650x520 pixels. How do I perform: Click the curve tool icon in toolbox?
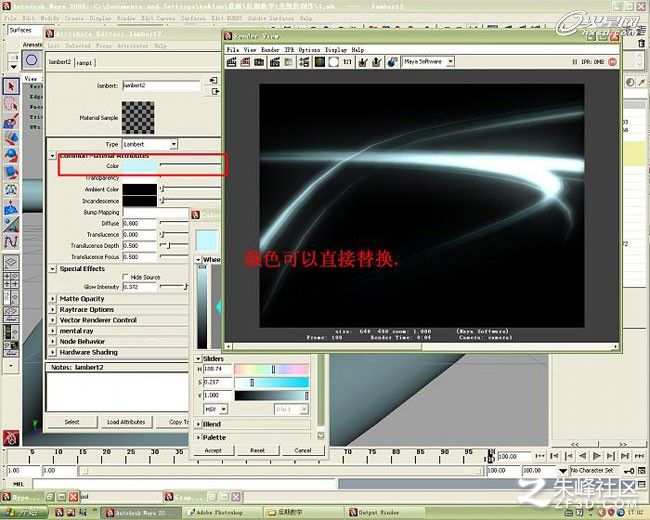point(11,241)
